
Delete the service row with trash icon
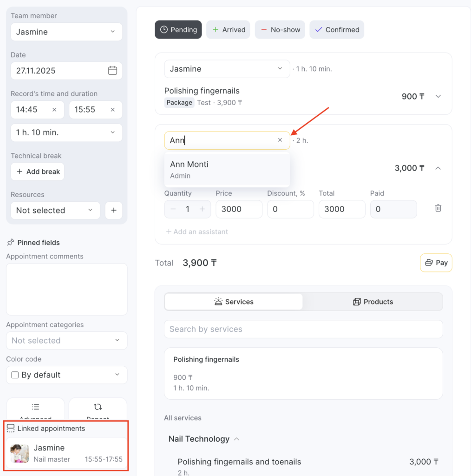[x=438, y=208]
